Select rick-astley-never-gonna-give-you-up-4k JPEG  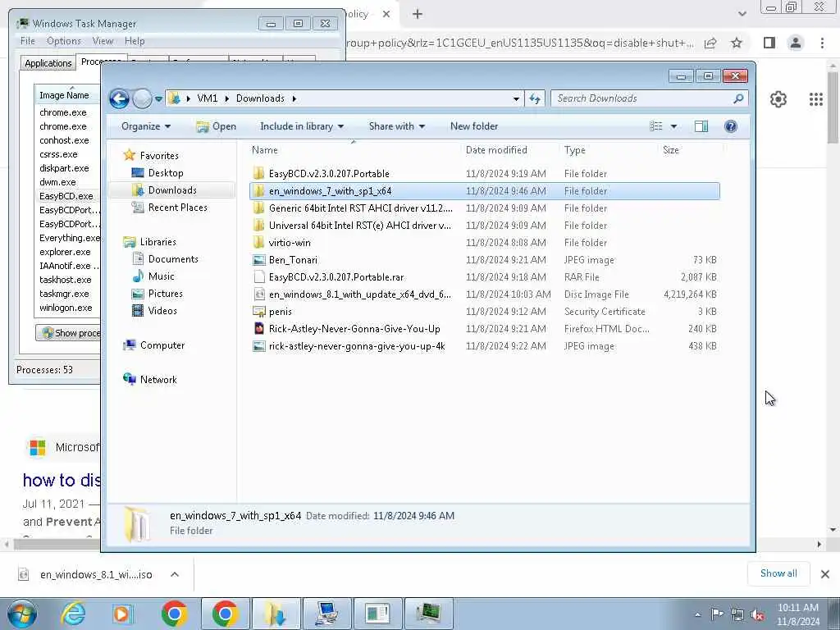[x=484, y=346]
